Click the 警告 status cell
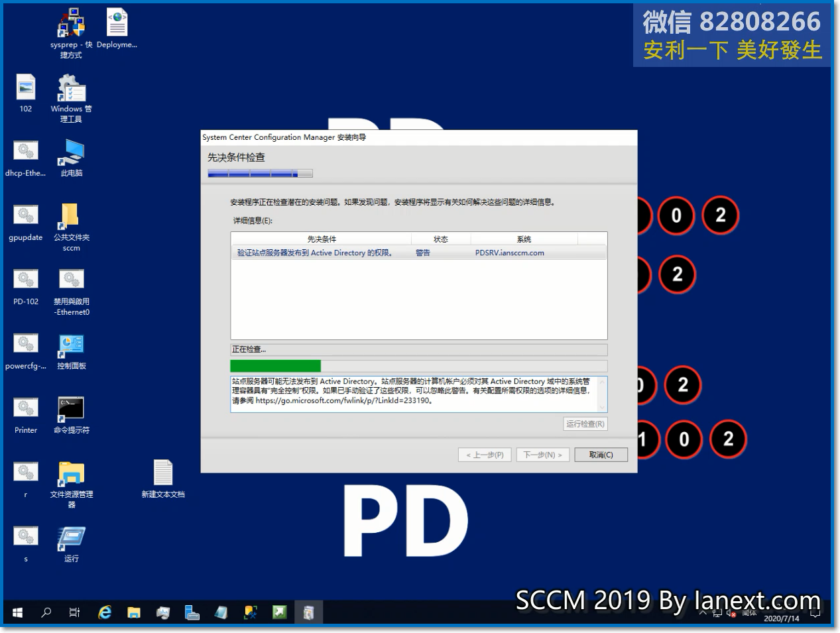The width and height of the screenshot is (840, 633). pos(423,253)
